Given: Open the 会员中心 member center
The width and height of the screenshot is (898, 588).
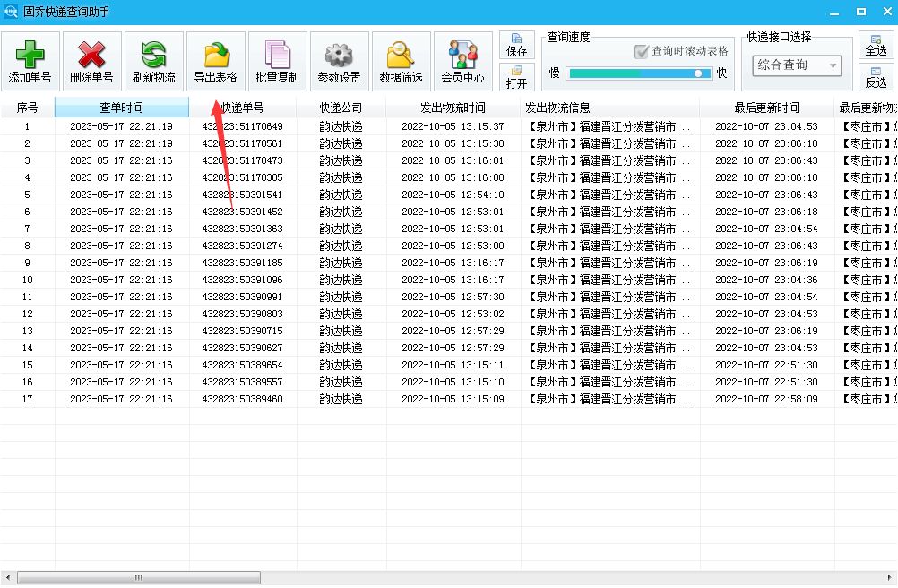Looking at the screenshot, I should (x=462, y=60).
